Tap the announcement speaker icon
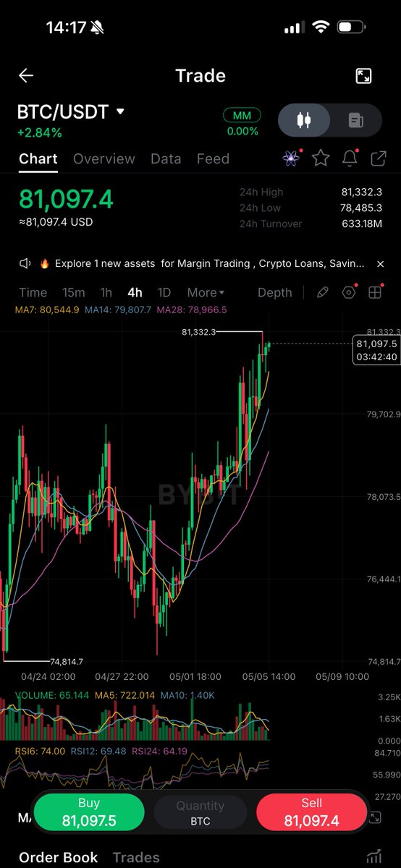The height and width of the screenshot is (868, 401). point(25,264)
